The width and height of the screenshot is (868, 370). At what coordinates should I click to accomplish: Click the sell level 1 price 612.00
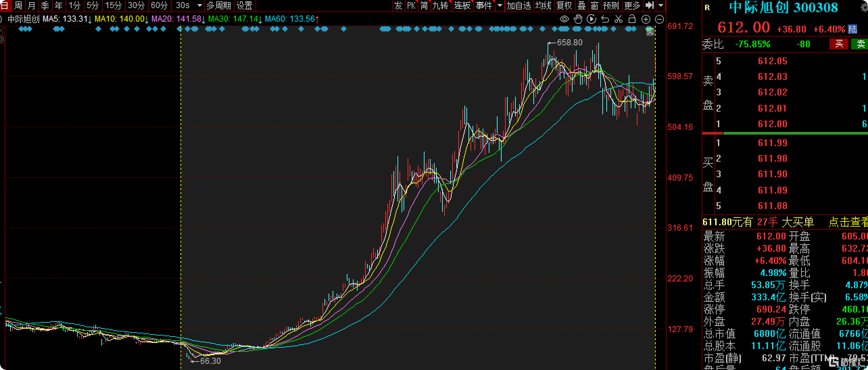pos(772,124)
